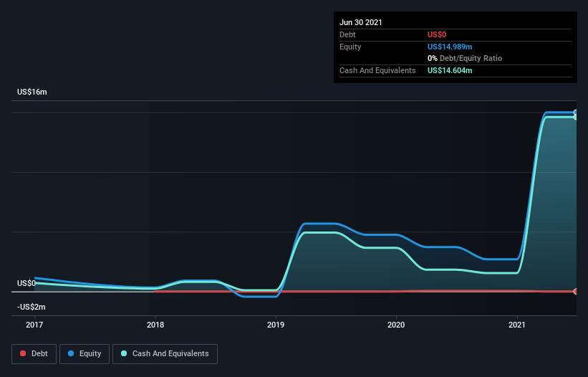The height and width of the screenshot is (377, 588).
Task: Select the red Debt endpoint marker
Action: (576, 292)
